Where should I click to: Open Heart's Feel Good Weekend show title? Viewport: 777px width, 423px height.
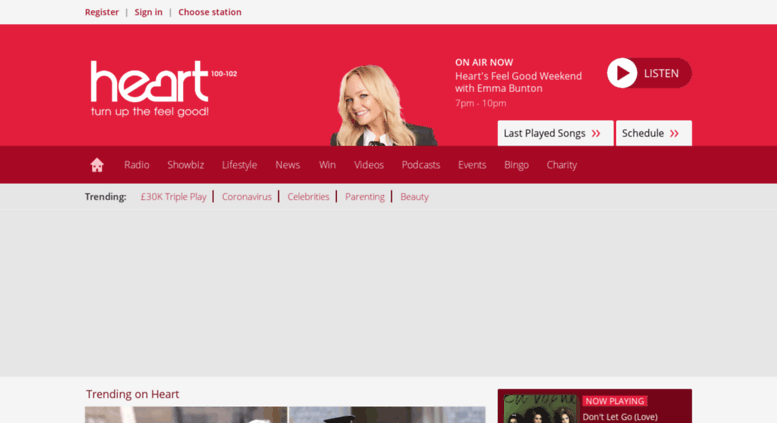(518, 82)
